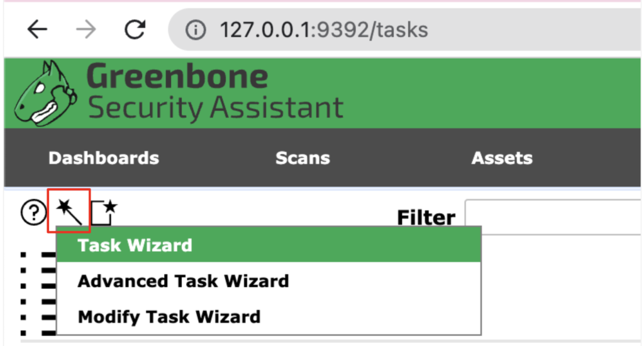644x346 pixels.
Task: Click the question mark help icon
Action: pyautogui.click(x=33, y=213)
